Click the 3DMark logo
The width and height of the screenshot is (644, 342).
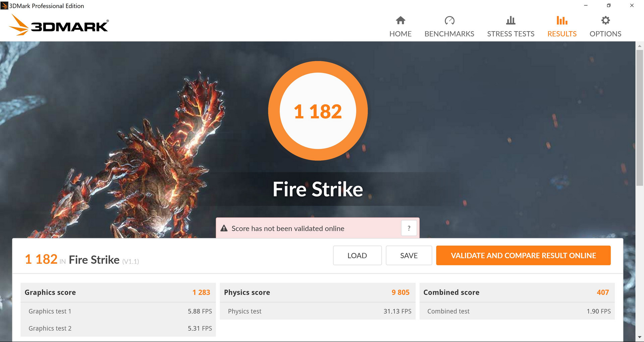(59, 25)
